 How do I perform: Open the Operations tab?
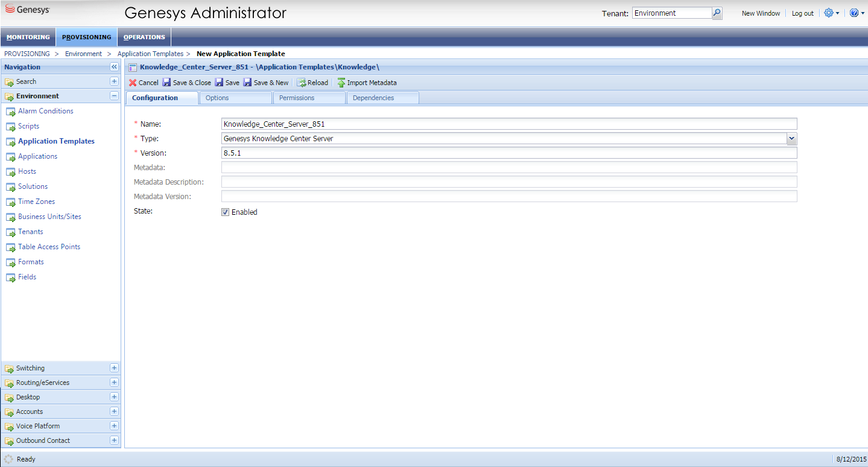click(144, 37)
